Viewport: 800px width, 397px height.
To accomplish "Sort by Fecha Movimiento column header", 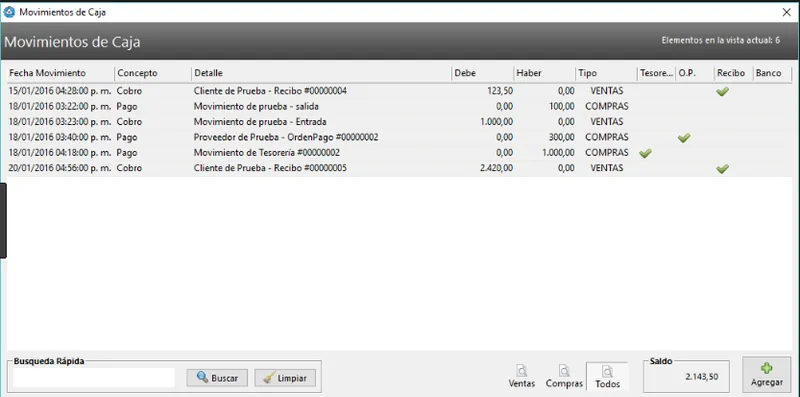I will (60, 73).
